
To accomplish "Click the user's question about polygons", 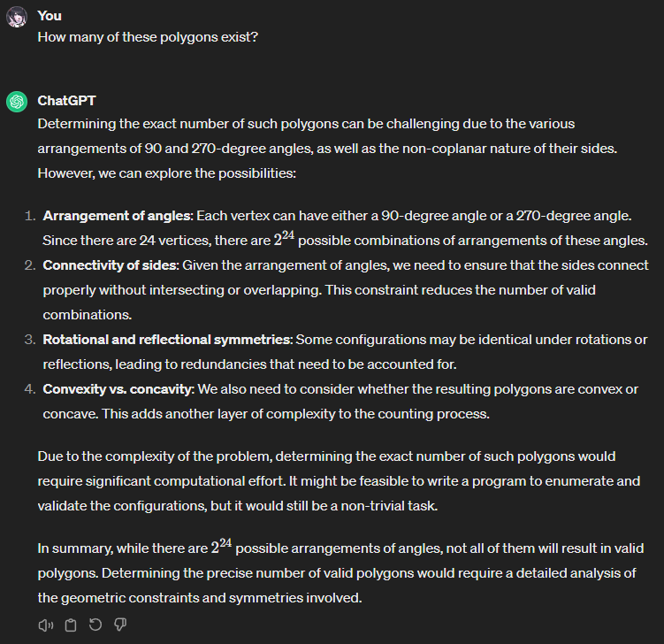I will 148,38.
